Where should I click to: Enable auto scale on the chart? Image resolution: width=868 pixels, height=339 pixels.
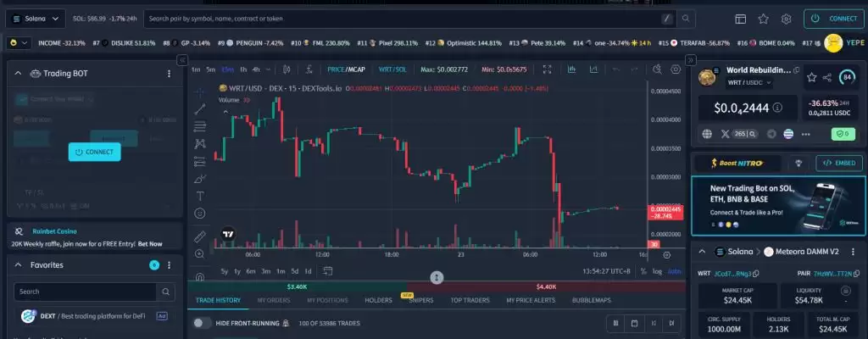pos(674,271)
